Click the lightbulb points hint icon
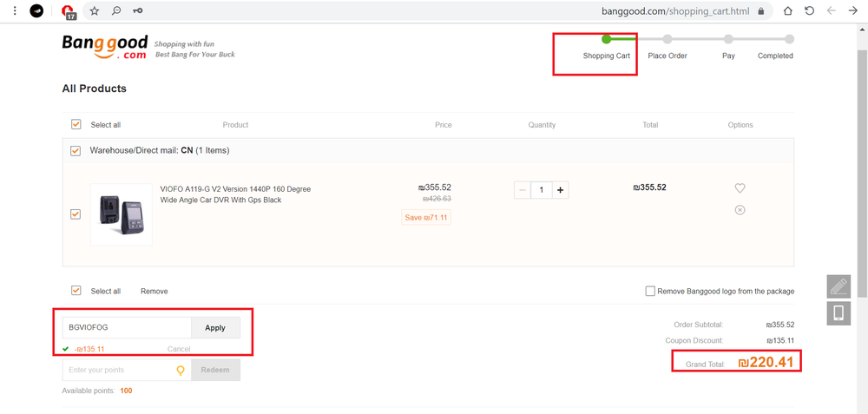The image size is (868, 414). click(181, 371)
